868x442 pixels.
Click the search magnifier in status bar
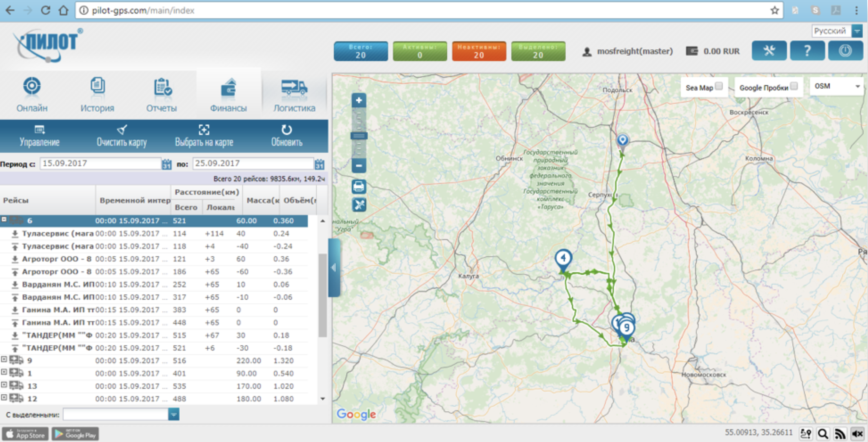pos(823,434)
